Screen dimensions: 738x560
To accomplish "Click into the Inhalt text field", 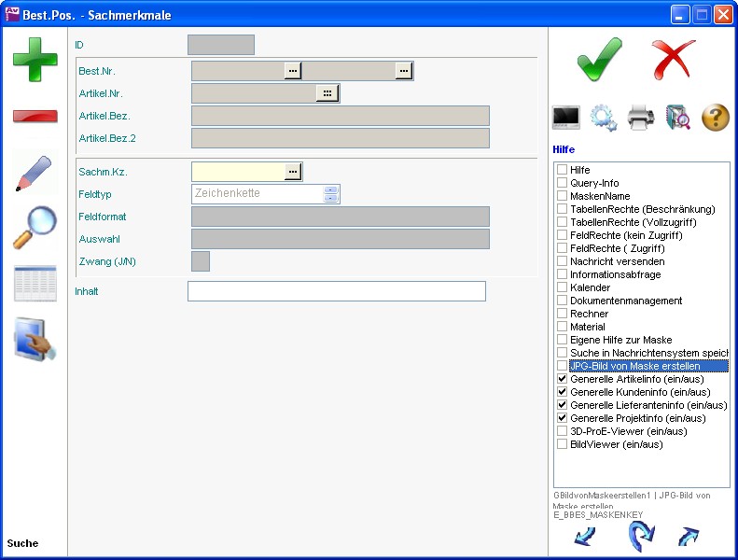I will coord(336,291).
